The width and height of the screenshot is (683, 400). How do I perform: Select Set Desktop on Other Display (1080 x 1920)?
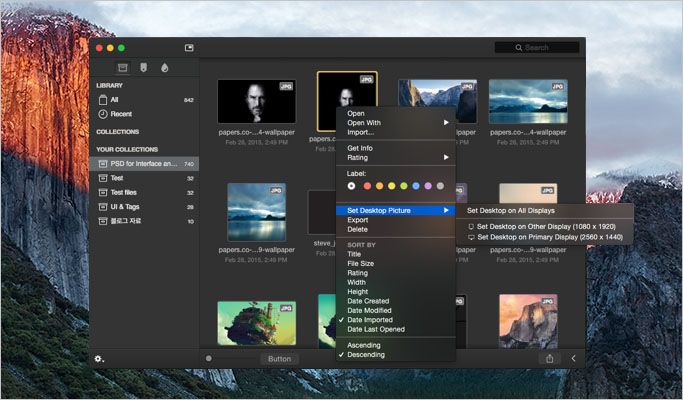click(544, 227)
